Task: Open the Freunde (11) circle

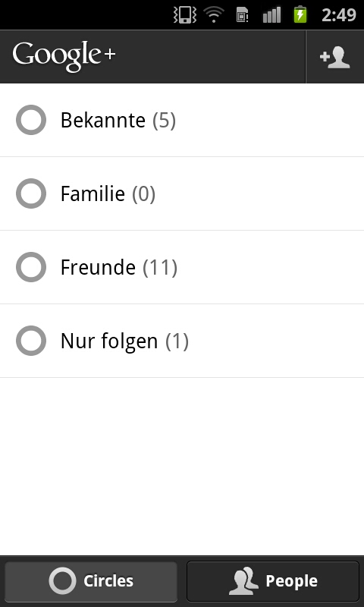Action: (182, 267)
